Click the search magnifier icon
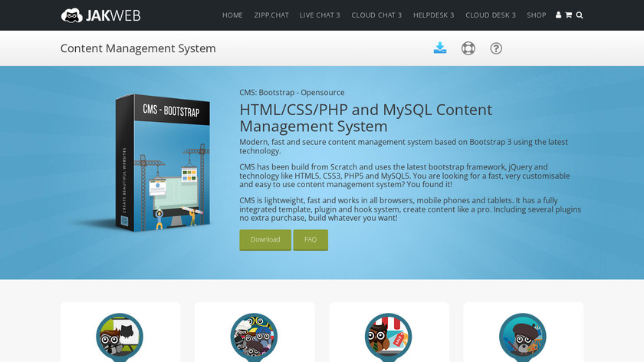The height and width of the screenshot is (362, 644). point(579,15)
